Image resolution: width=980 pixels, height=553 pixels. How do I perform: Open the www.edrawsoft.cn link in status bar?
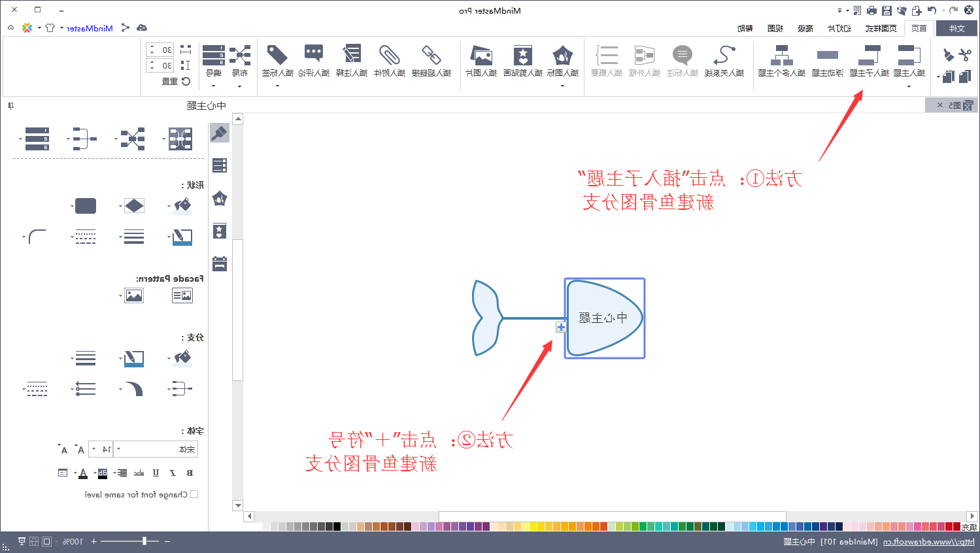pos(928,541)
